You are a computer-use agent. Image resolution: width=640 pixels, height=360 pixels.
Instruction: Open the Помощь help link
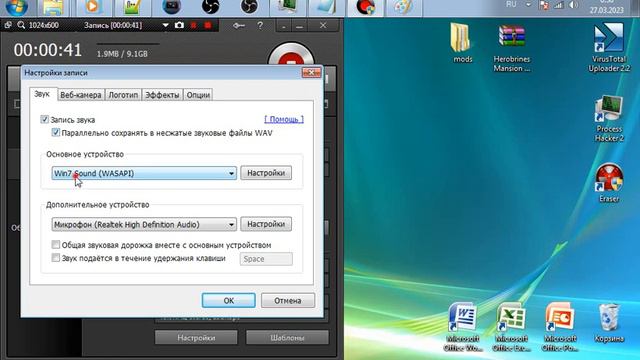(284, 119)
